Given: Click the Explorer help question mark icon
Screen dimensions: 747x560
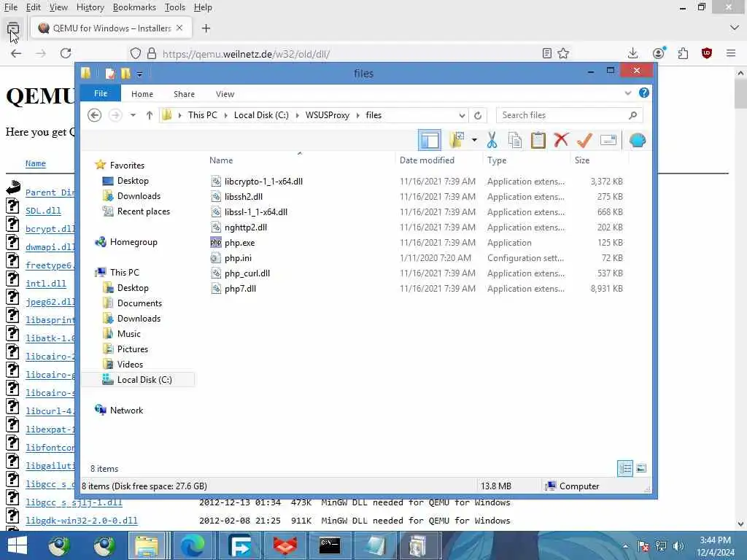Looking at the screenshot, I should (643, 93).
